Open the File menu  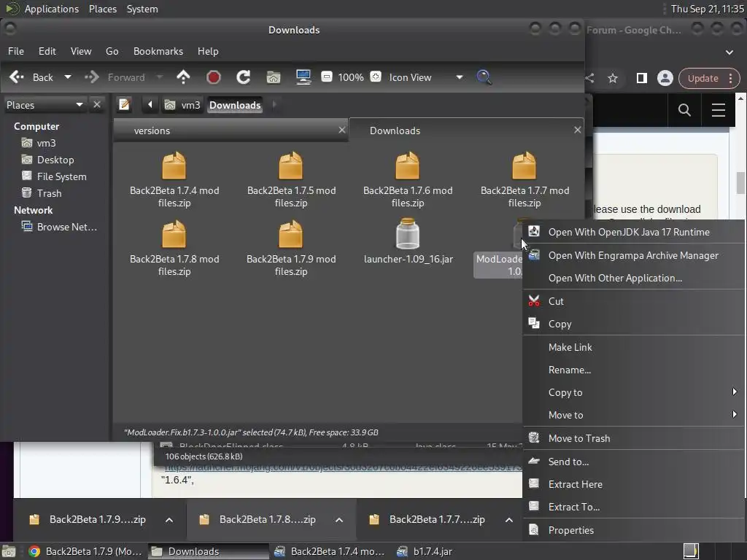tap(16, 51)
